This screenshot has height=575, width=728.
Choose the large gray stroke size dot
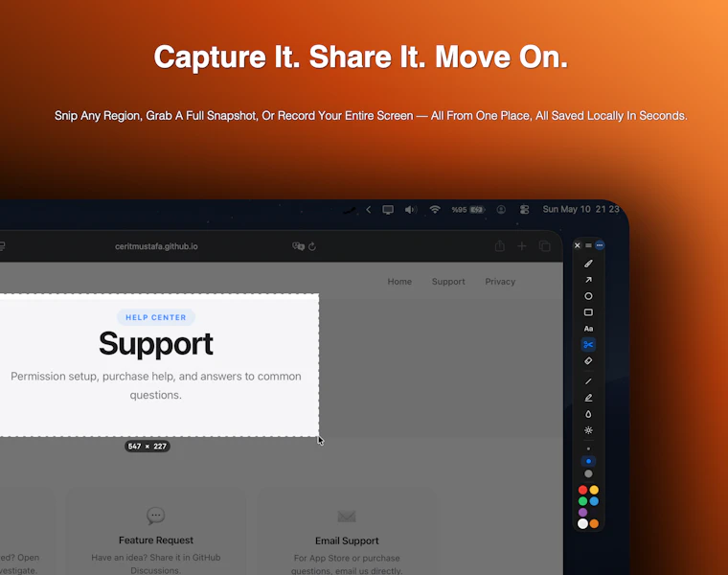[x=588, y=473]
